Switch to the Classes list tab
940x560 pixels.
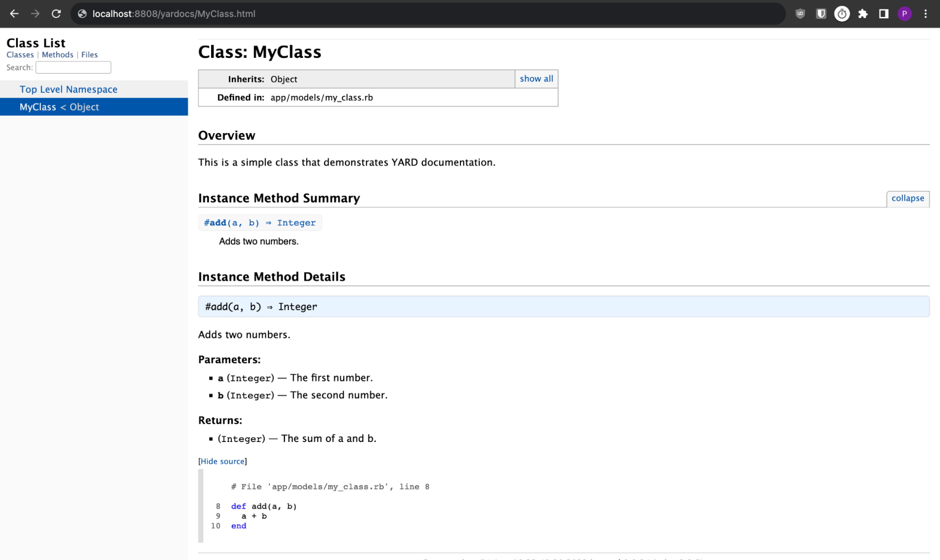20,55
